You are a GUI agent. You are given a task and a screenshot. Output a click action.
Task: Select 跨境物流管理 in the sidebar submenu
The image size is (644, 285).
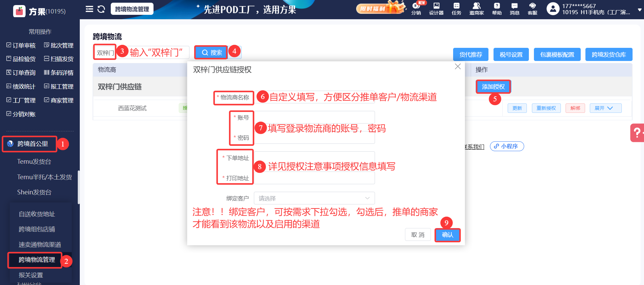[37, 260]
